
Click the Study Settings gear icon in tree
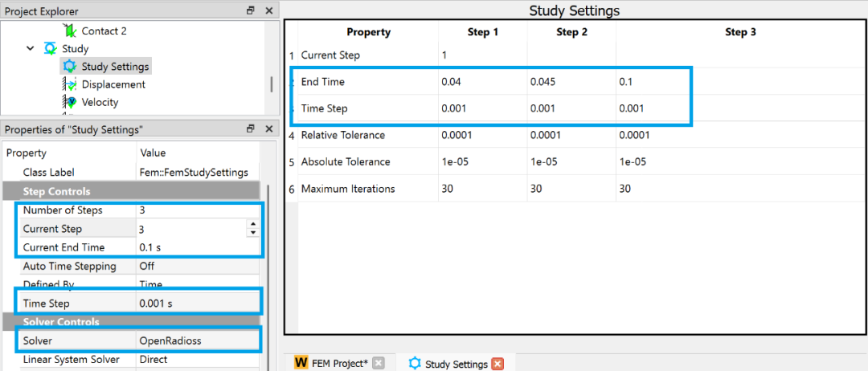pyautogui.click(x=70, y=67)
